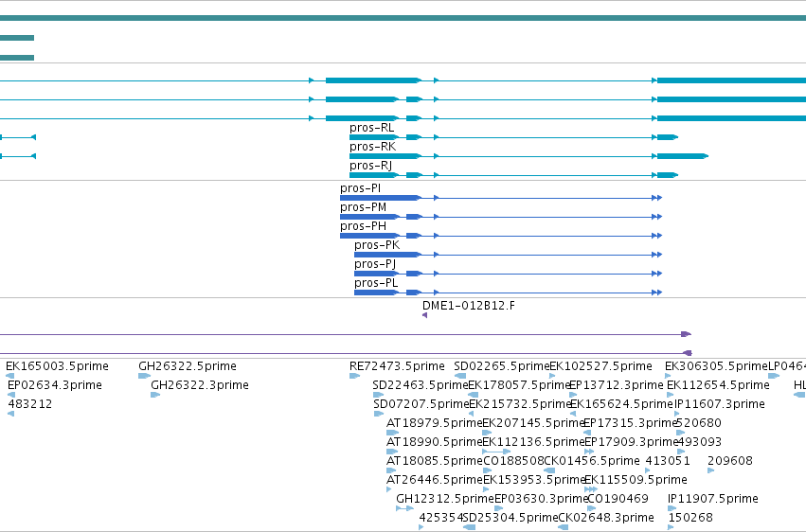The height and width of the screenshot is (532, 806).
Task: Click the CO188508 EST label
Action: tap(513, 462)
